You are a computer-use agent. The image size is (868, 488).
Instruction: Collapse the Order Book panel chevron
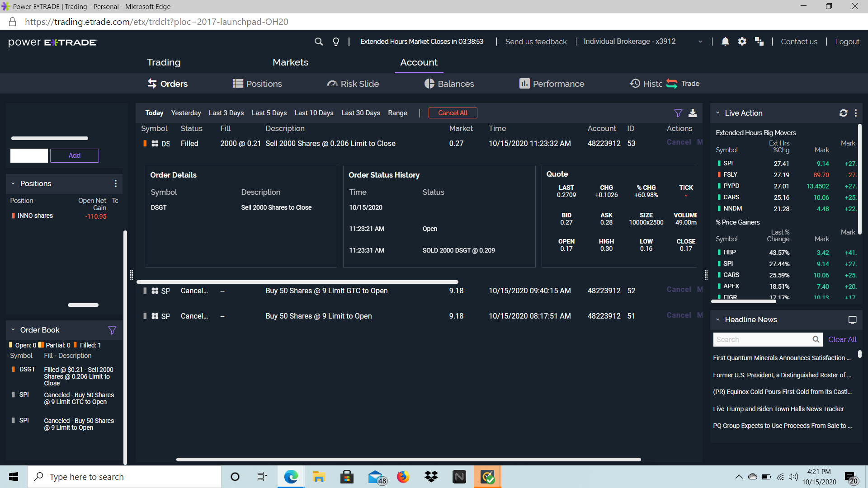[x=13, y=330]
